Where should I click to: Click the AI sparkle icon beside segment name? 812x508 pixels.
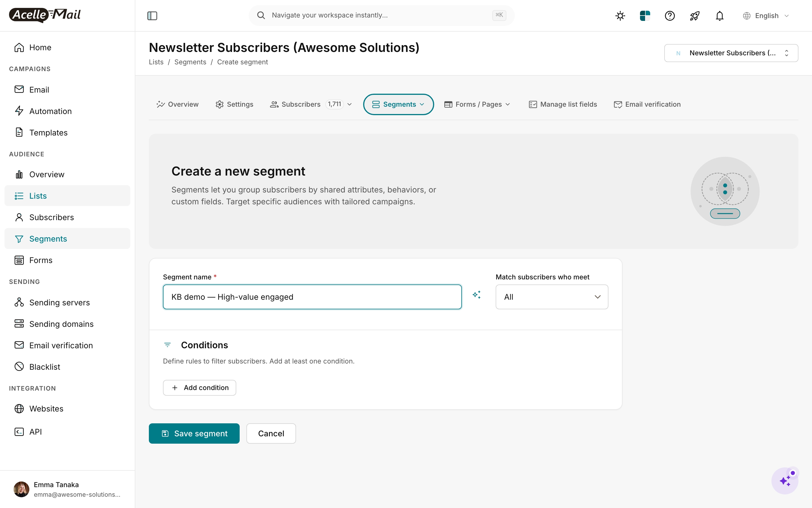pos(476,295)
